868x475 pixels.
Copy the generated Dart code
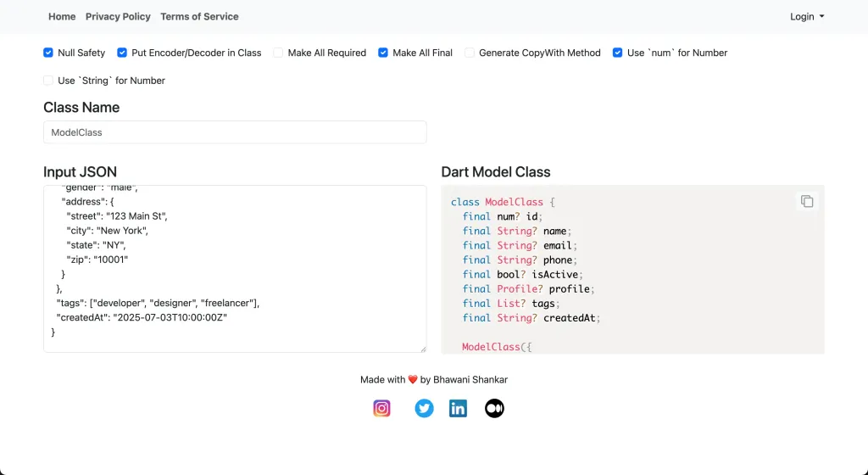pos(807,202)
